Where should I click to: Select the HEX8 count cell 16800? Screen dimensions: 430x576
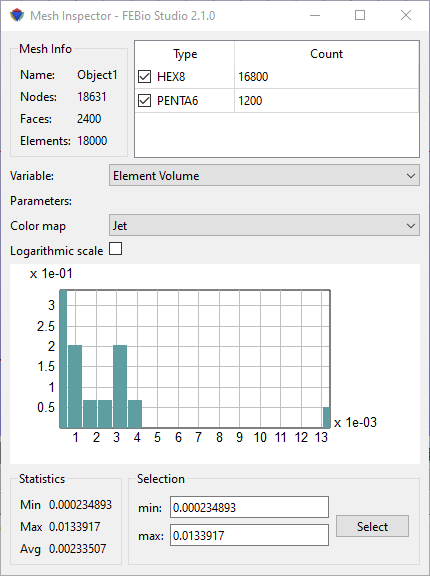[x=326, y=77]
